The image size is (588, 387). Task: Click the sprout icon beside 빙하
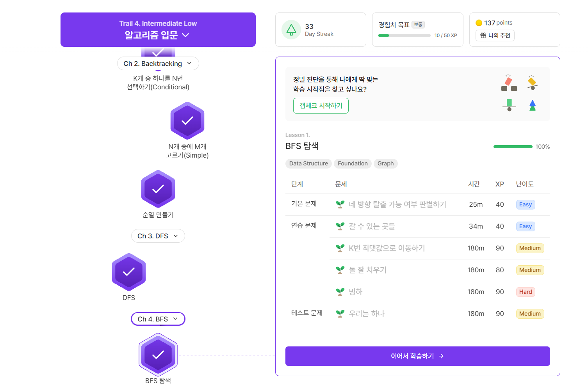[x=340, y=292]
